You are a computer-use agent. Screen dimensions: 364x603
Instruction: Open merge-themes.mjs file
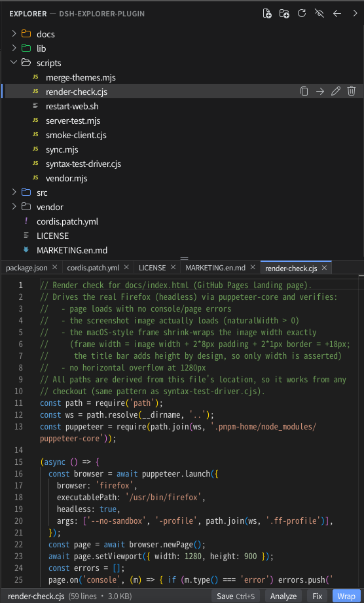(x=81, y=77)
